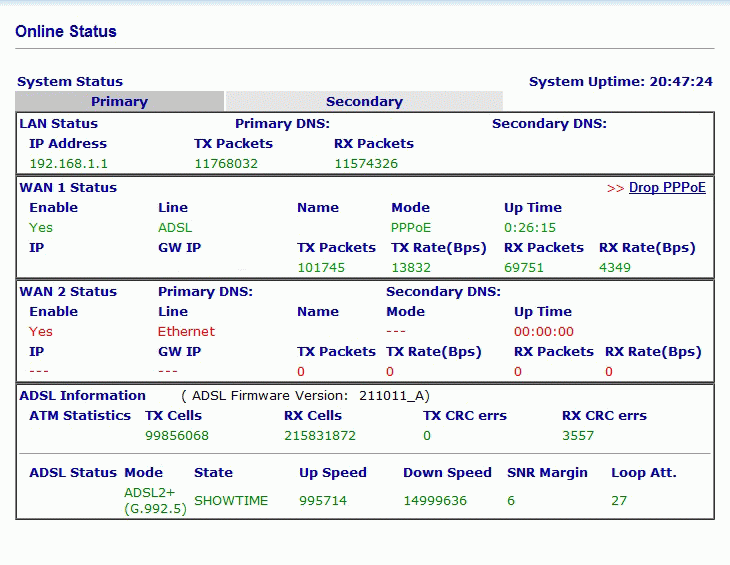Click WAN 1 TX Rate value 13832
730x565 pixels.
411,268
